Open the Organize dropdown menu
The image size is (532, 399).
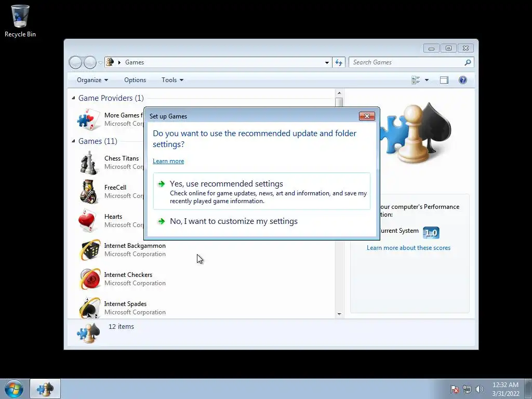point(92,80)
